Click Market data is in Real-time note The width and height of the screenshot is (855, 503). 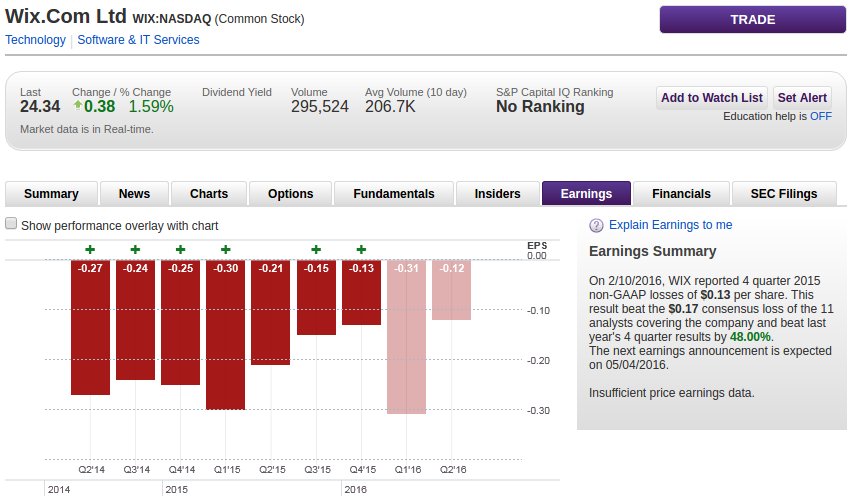pyautogui.click(x=87, y=129)
